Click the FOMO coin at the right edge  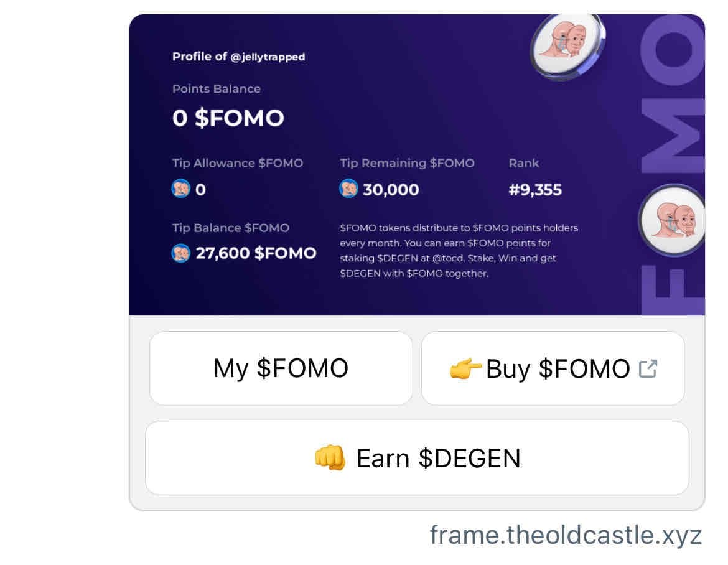click(x=673, y=220)
